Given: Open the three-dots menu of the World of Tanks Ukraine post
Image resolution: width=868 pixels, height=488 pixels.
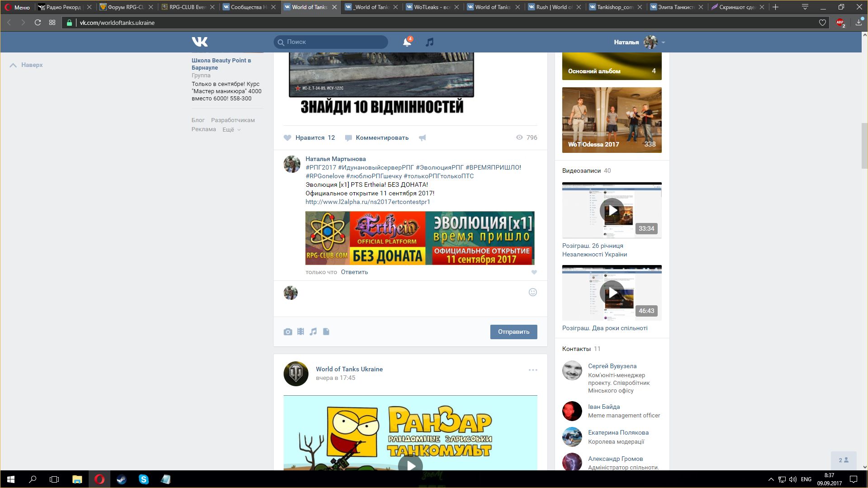Looking at the screenshot, I should tap(533, 370).
